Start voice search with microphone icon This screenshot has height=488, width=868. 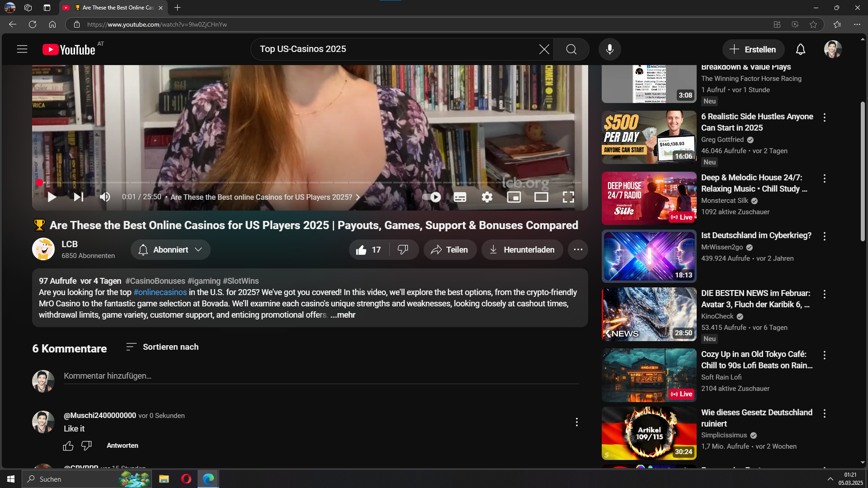[x=610, y=49]
